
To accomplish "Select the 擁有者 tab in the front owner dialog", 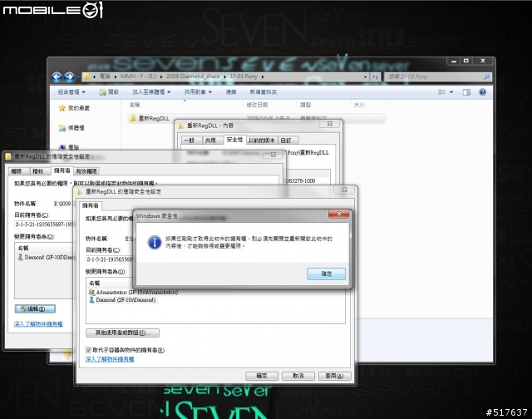I will click(x=91, y=205).
